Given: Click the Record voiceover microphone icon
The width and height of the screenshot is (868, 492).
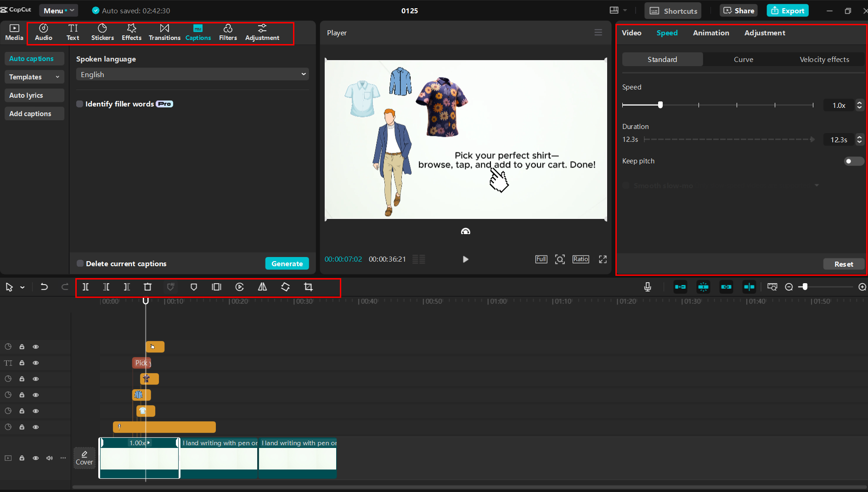Looking at the screenshot, I should coord(647,287).
